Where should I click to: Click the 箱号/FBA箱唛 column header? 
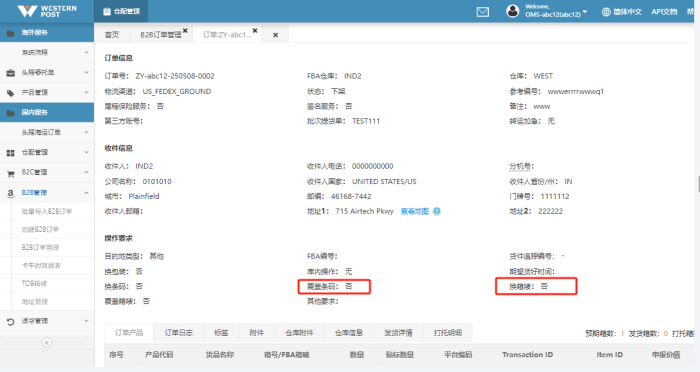pos(286,355)
